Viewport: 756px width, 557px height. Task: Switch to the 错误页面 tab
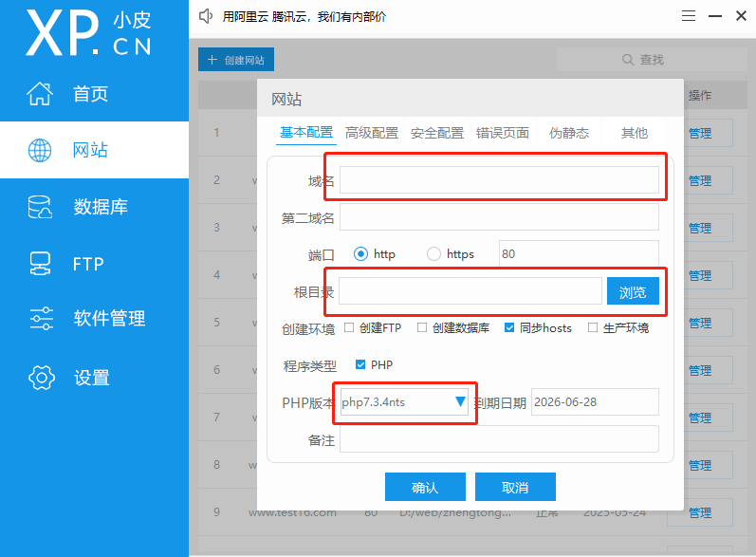click(503, 133)
